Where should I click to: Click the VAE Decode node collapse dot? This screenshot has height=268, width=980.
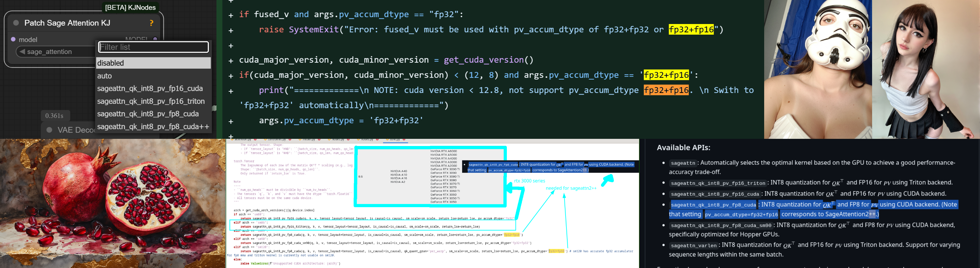tap(49, 130)
